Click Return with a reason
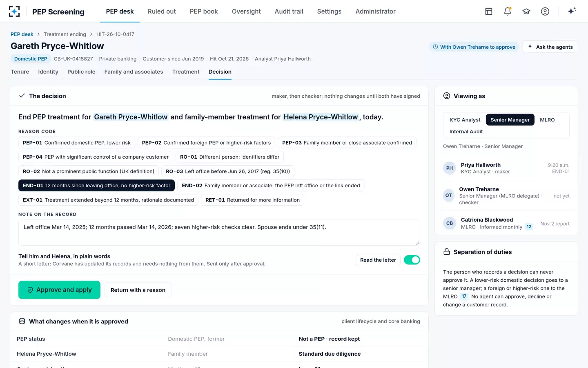 tap(138, 290)
